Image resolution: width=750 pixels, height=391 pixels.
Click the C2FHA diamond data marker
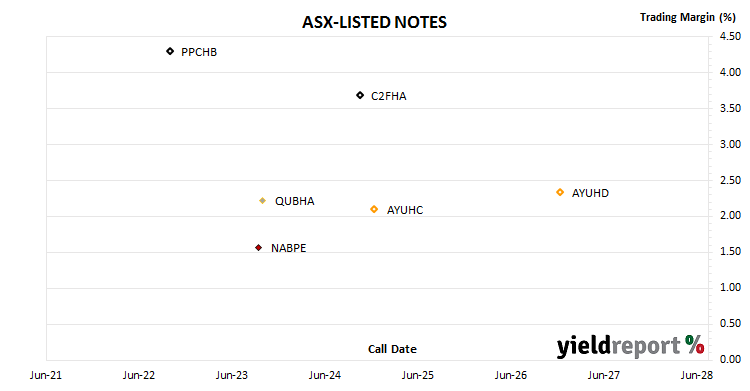point(360,95)
